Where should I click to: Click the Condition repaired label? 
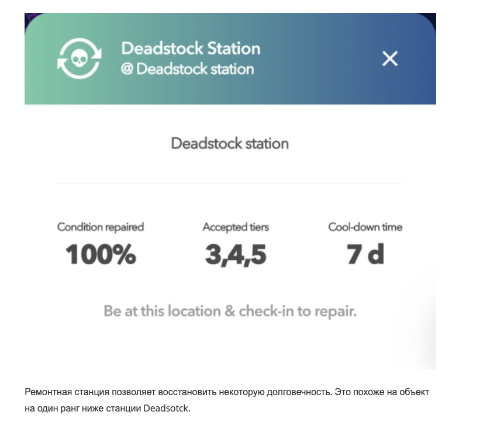point(100,227)
